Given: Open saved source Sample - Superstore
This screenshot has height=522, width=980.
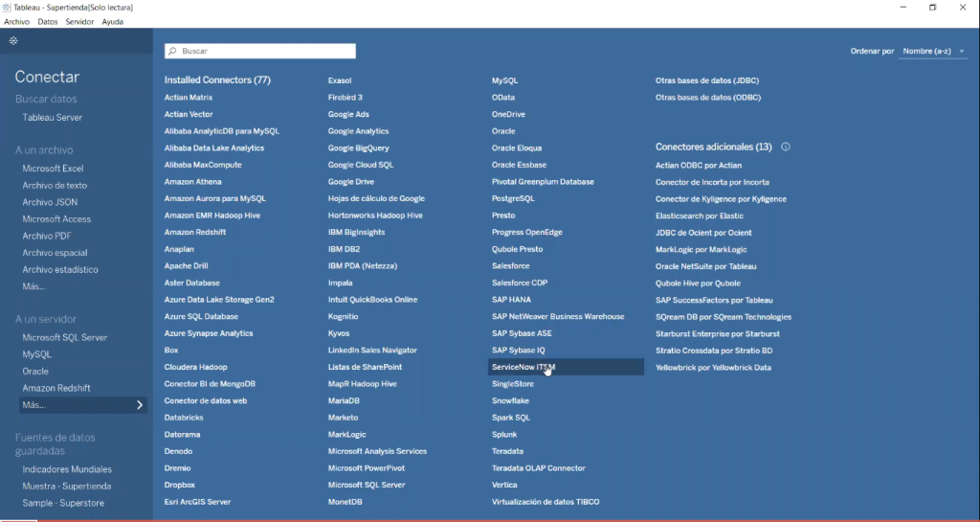Looking at the screenshot, I should click(x=63, y=503).
